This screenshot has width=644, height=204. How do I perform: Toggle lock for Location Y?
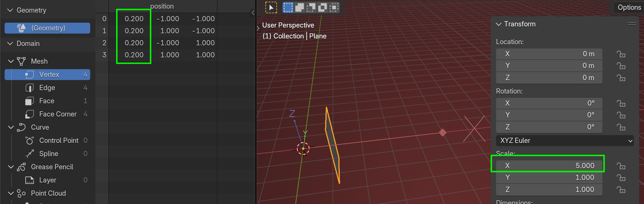point(621,66)
